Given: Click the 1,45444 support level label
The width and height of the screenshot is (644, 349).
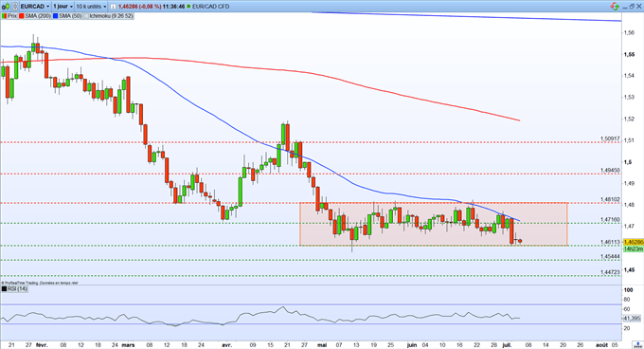Looking at the screenshot, I should (x=610, y=256).
